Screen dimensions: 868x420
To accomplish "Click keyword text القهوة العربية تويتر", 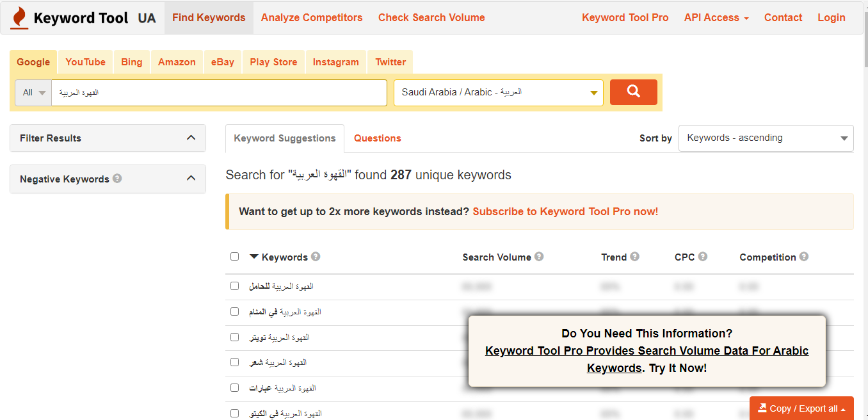I will (x=279, y=337).
